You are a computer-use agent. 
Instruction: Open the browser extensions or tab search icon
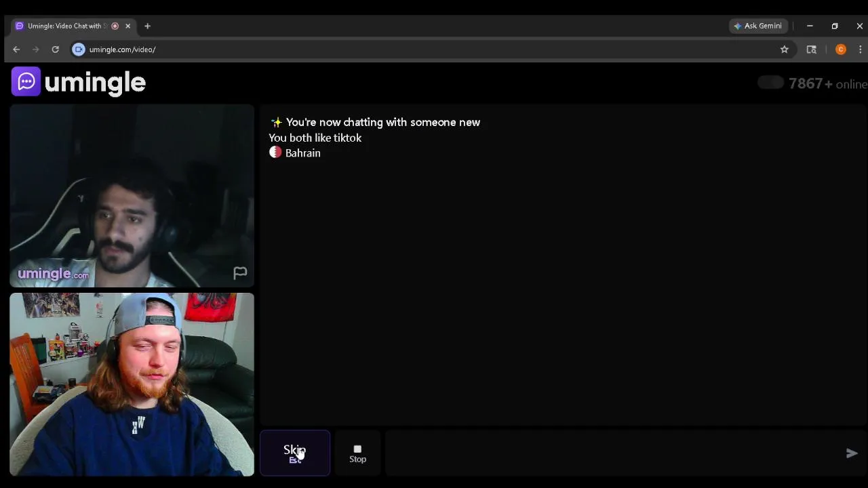point(811,49)
